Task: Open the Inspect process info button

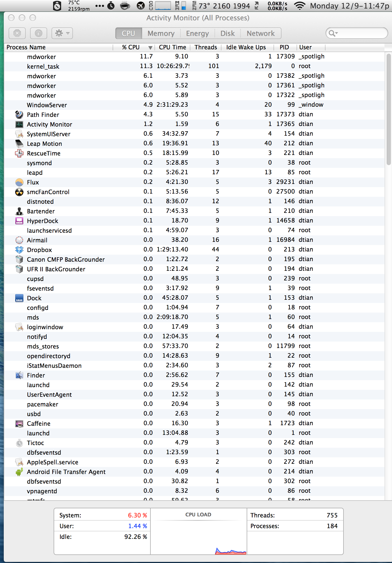Action: [x=39, y=33]
